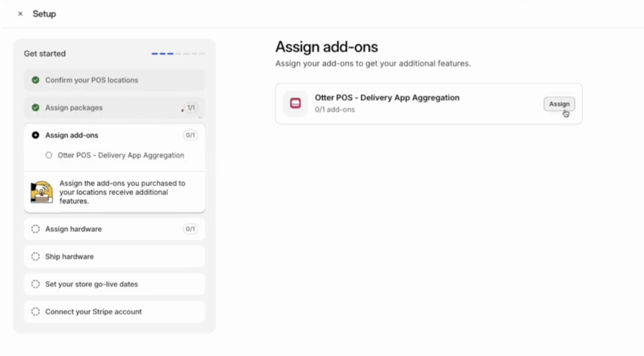Click the 0/1 badge on Assign hardware

point(190,229)
